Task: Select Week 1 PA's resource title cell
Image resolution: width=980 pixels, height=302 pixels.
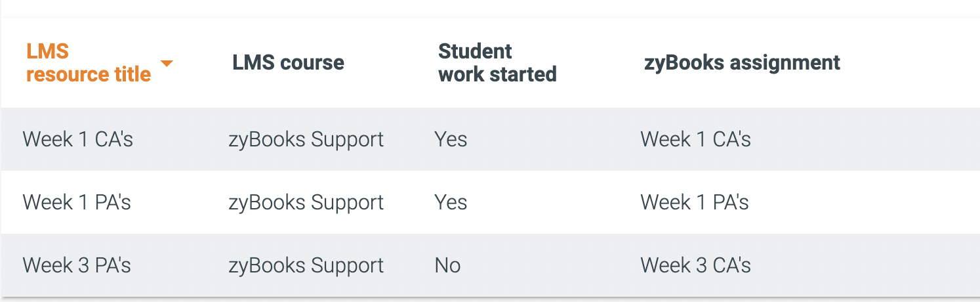Action: pos(77,202)
